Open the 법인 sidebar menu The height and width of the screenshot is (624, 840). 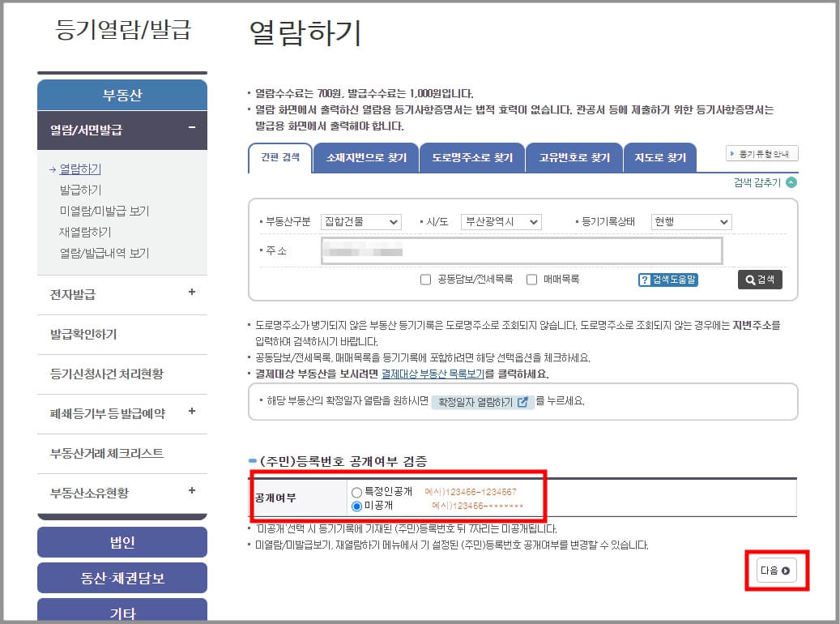[122, 541]
